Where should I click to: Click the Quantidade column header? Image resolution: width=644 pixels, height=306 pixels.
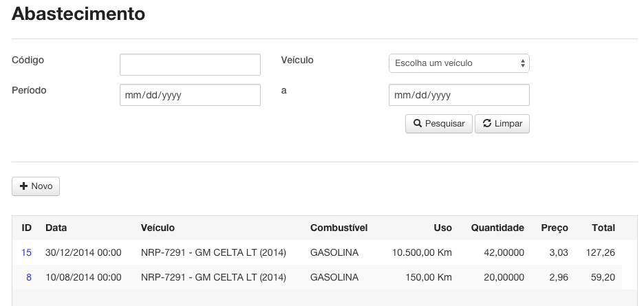pyautogui.click(x=497, y=228)
